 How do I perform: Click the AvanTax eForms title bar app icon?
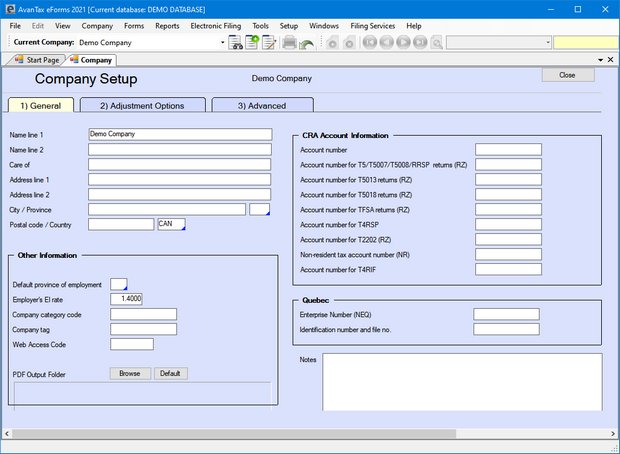click(x=10, y=9)
